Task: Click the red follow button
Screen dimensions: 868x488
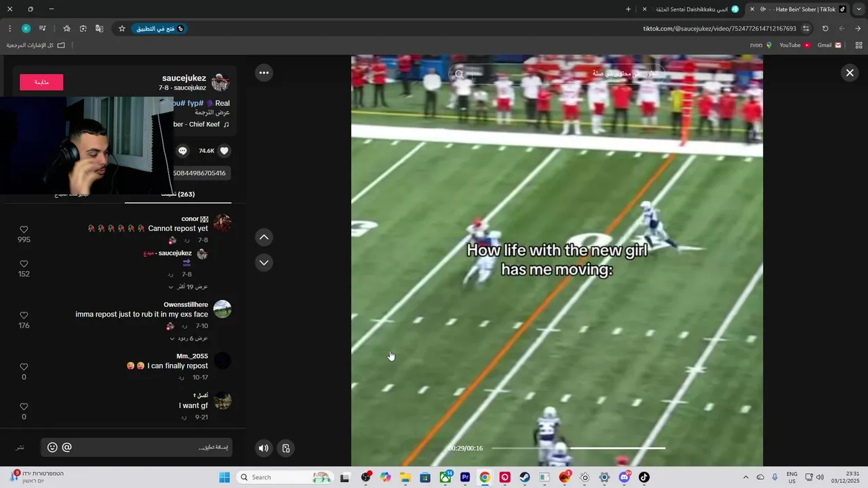Action: tap(41, 82)
